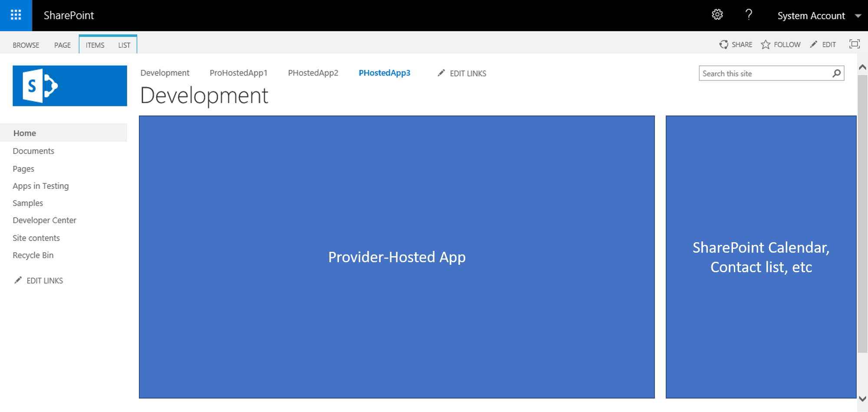The width and height of the screenshot is (868, 412).
Task: Click the vertical scrollbar thumb
Action: coord(862,214)
